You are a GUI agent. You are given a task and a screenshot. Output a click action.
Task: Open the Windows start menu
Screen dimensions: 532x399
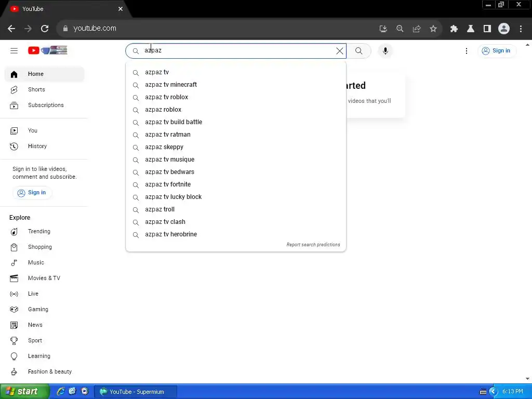pyautogui.click(x=24, y=392)
